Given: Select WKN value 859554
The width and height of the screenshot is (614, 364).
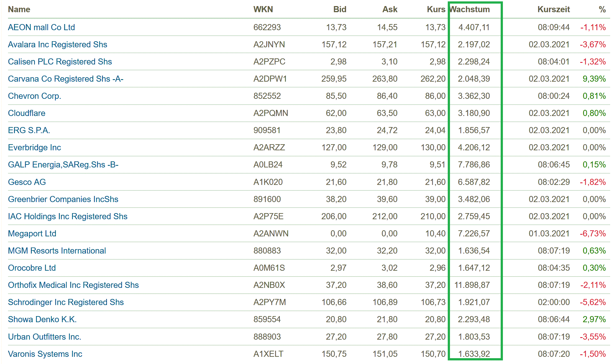Looking at the screenshot, I should click(267, 319).
